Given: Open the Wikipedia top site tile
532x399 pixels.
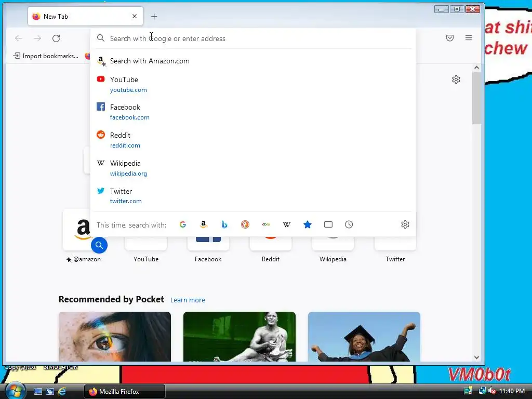Looking at the screenshot, I should (333, 250).
